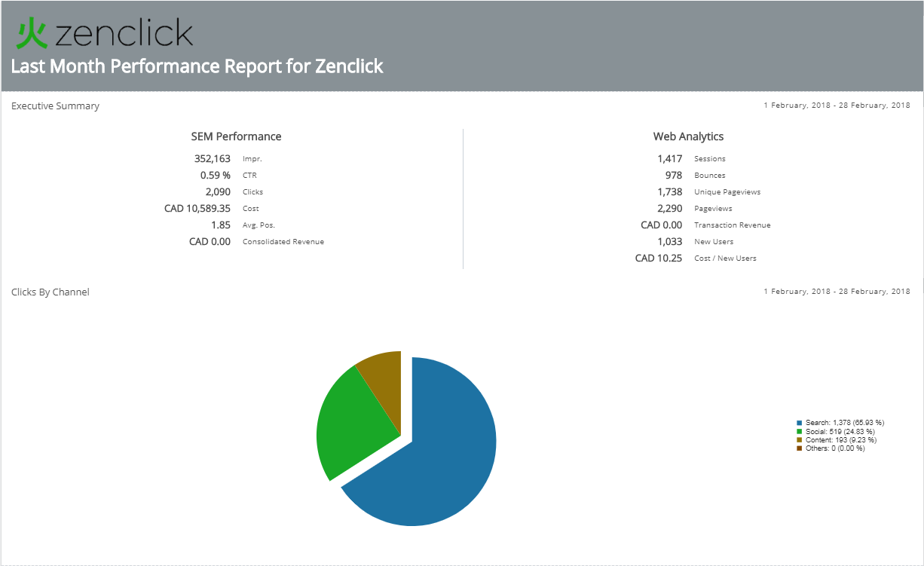Click the Web Analytics heading
Image resolution: width=924 pixels, height=566 pixels.
click(x=688, y=136)
